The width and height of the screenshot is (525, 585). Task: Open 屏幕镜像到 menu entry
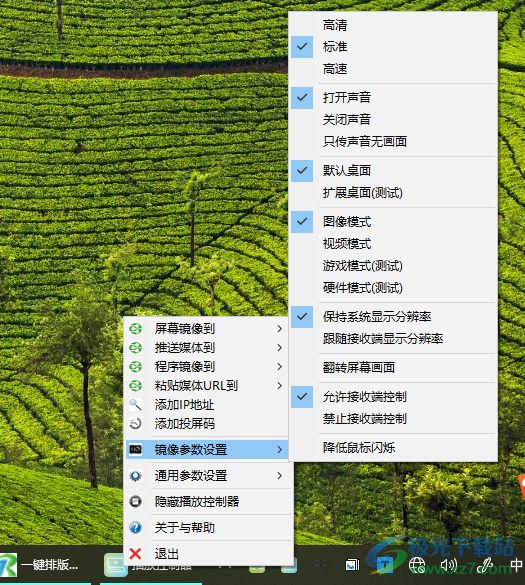coord(206,329)
